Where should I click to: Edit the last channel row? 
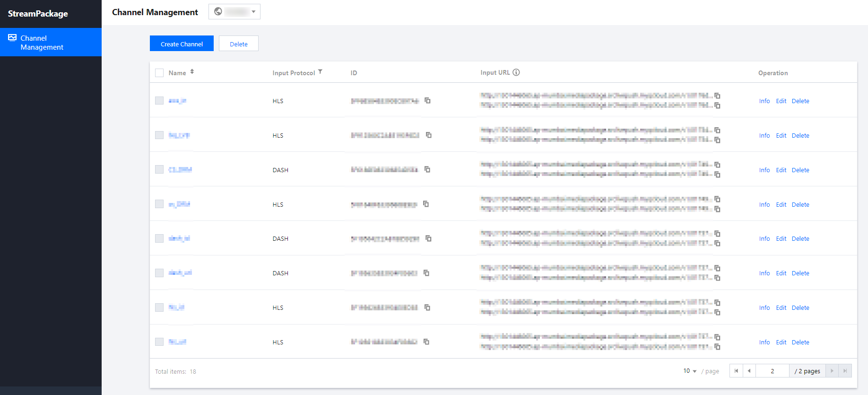781,342
